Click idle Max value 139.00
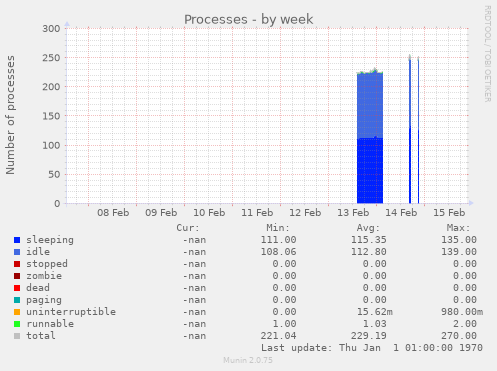497x371 pixels. (459, 252)
